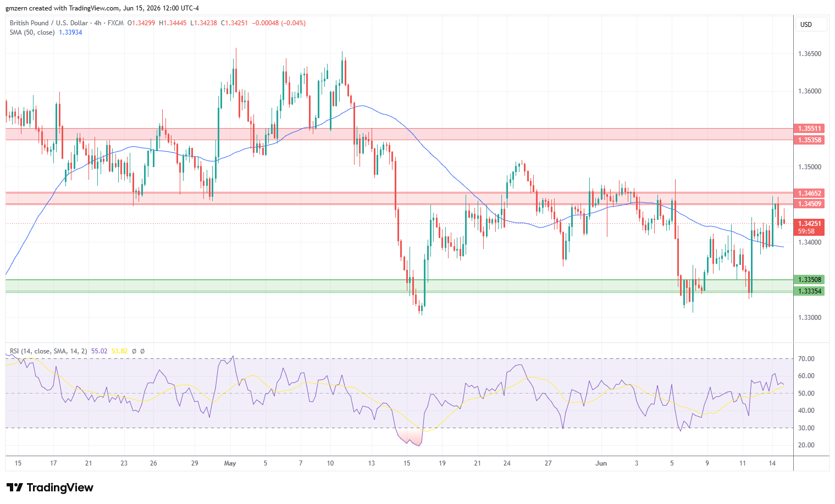This screenshot has width=835, height=504.
Task: Click the 30.00 RSI scale label
Action: 806,428
